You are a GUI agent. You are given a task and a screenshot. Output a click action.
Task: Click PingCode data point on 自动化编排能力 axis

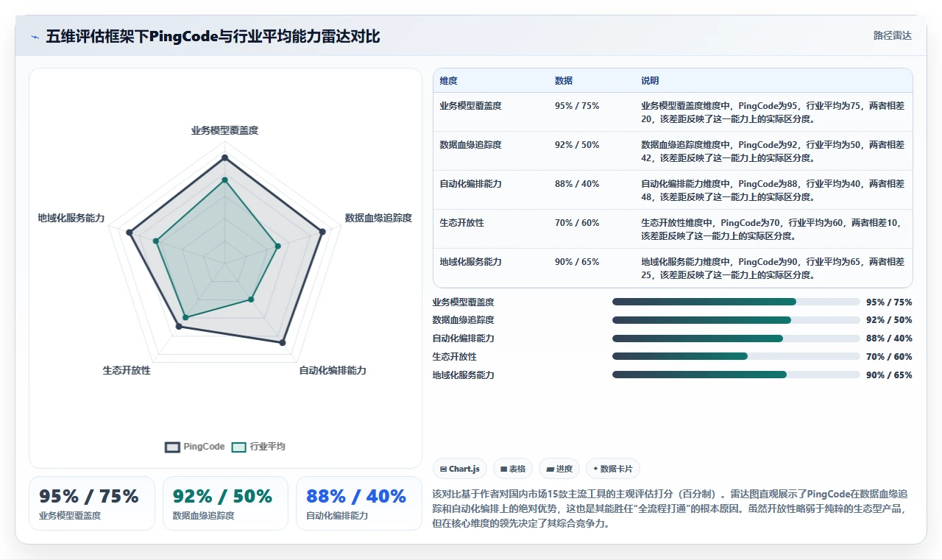point(282,342)
